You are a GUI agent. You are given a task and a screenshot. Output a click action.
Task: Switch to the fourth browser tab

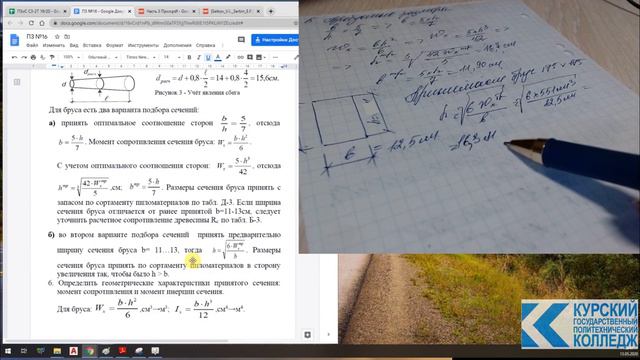click(x=231, y=11)
